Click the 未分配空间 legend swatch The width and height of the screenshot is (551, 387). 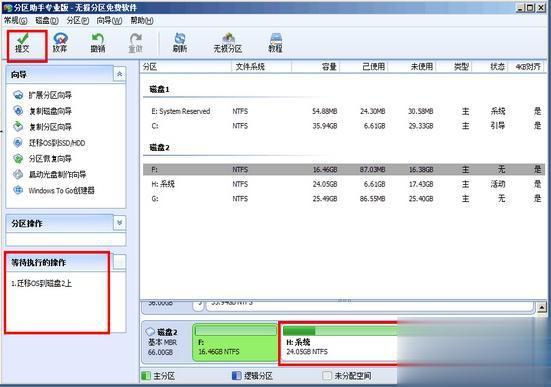point(327,376)
